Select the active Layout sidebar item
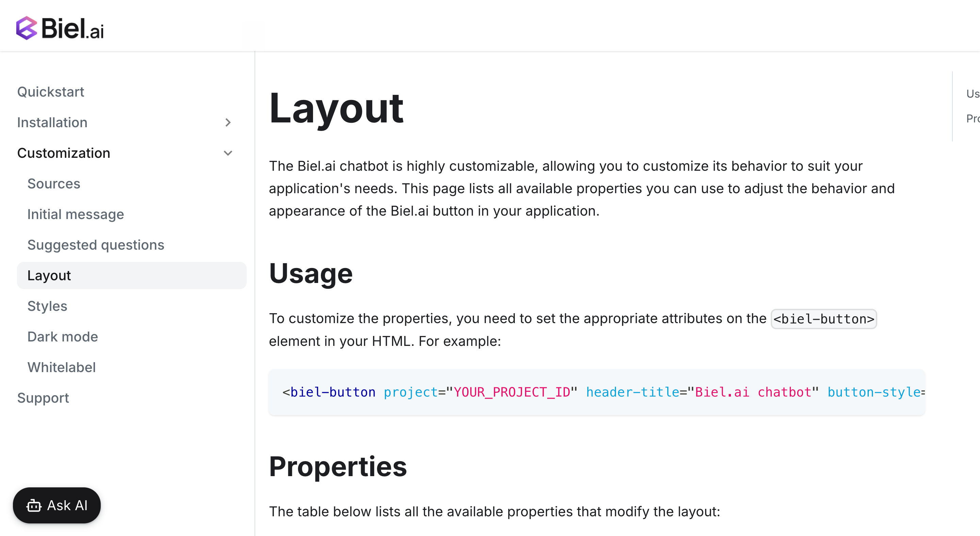Image resolution: width=980 pixels, height=536 pixels. pyautogui.click(x=49, y=275)
